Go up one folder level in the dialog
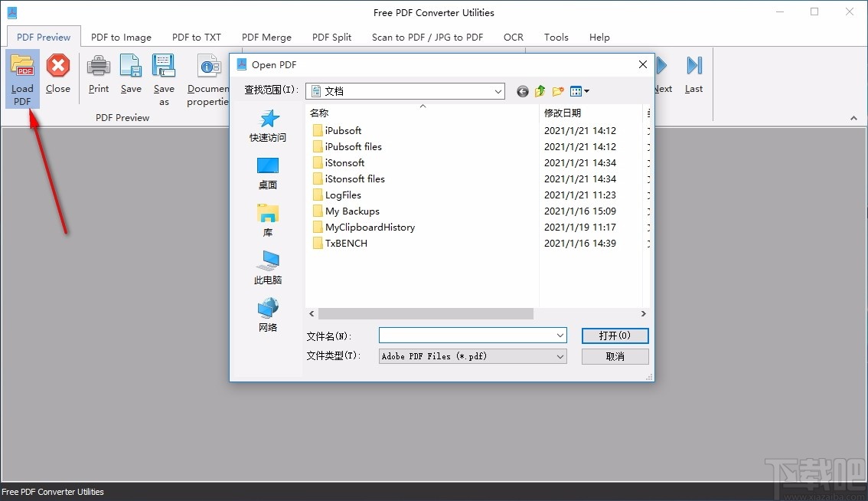868x501 pixels. tap(540, 90)
